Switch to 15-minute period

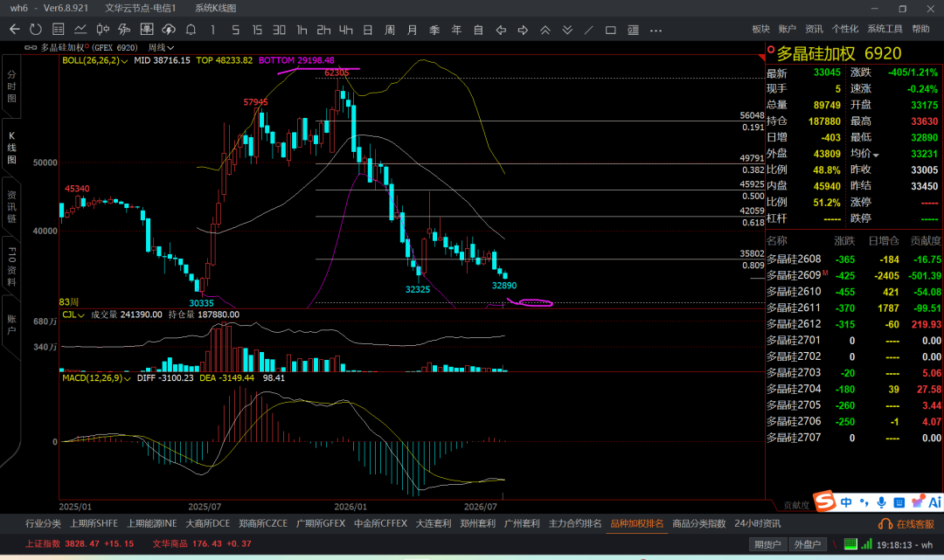pyautogui.click(x=257, y=30)
